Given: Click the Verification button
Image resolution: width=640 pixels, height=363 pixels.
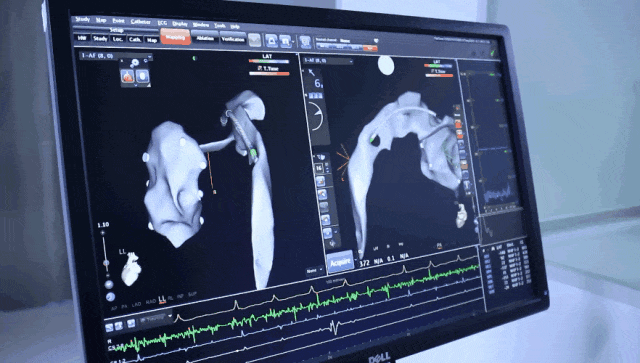Looking at the screenshot, I should click(233, 39).
